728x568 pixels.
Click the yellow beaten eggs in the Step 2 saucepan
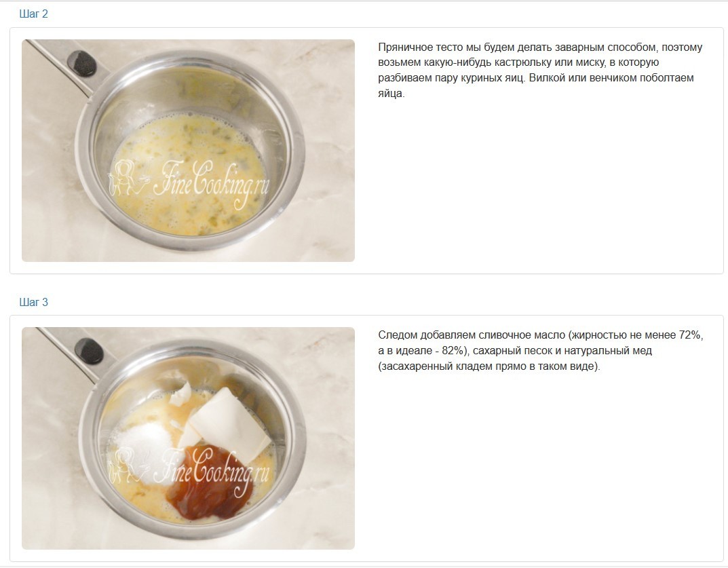(x=188, y=174)
